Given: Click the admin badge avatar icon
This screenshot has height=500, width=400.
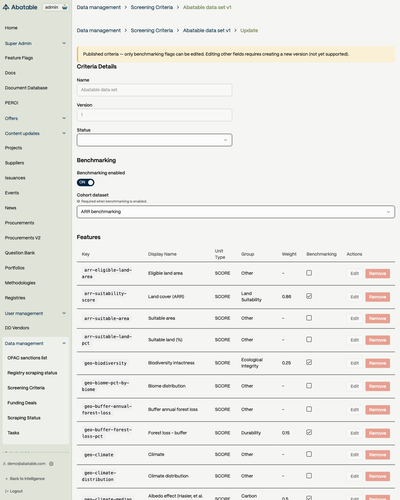Looking at the screenshot, I should tap(65, 7).
